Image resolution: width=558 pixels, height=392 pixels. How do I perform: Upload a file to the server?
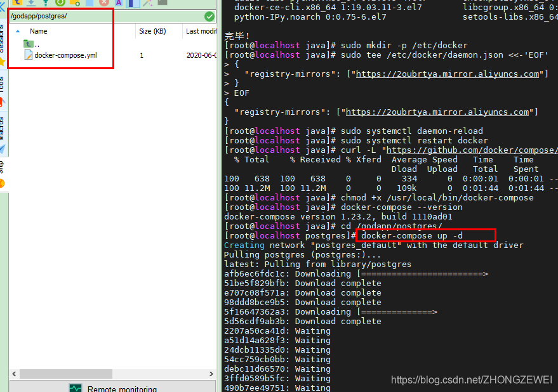[45, 4]
